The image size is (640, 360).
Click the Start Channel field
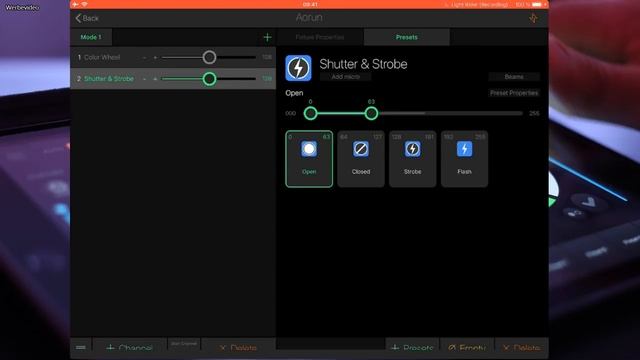(x=184, y=344)
